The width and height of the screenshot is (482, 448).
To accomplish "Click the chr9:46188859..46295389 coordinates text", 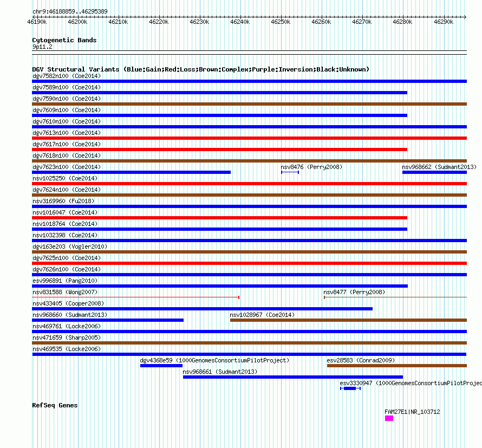I will pyautogui.click(x=70, y=11).
